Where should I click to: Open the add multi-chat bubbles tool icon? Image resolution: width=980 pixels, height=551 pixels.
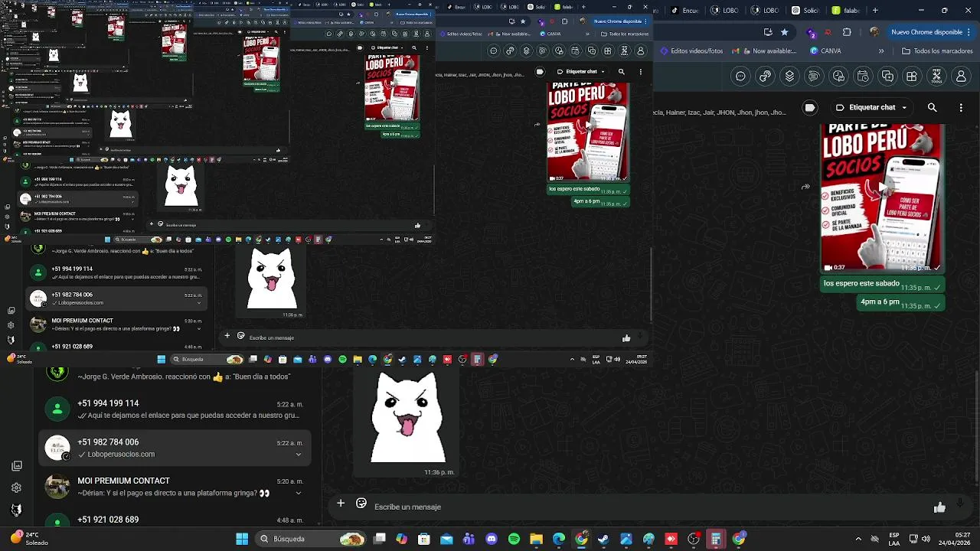pos(887,77)
